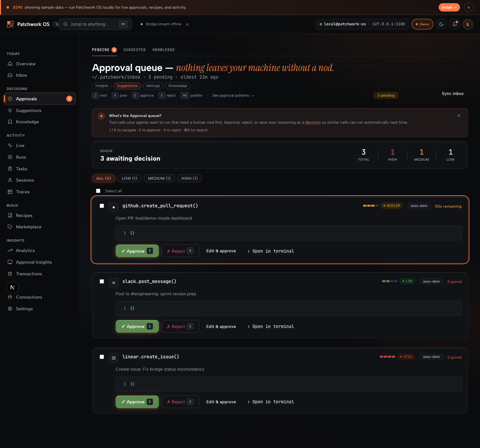Open Analytics page
Screen dimensions: 480x448
pos(40,250)
